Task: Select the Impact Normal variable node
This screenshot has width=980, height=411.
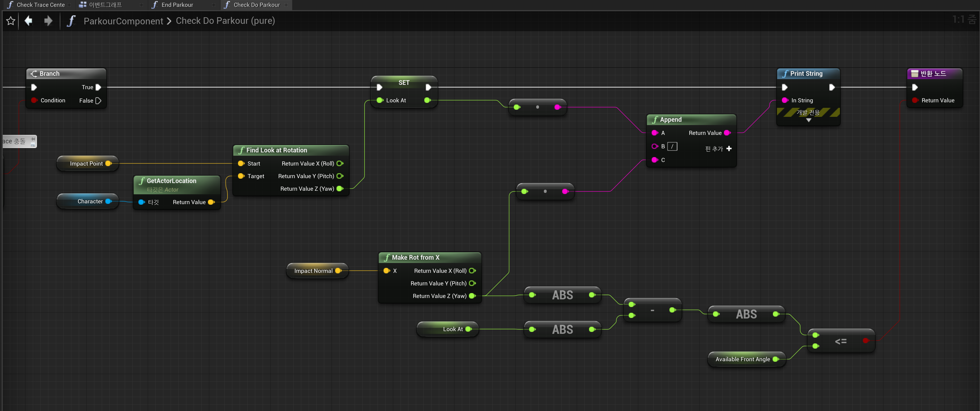Action: tap(317, 271)
